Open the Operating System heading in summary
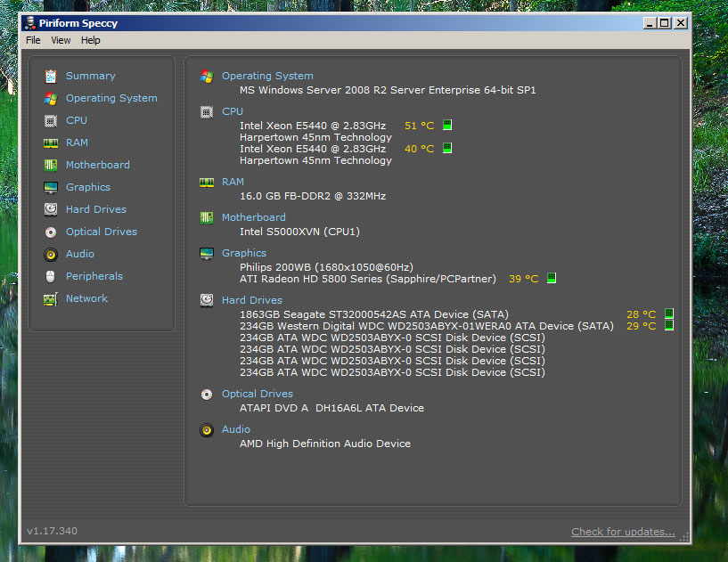Viewport: 728px width, 562px height. (267, 76)
